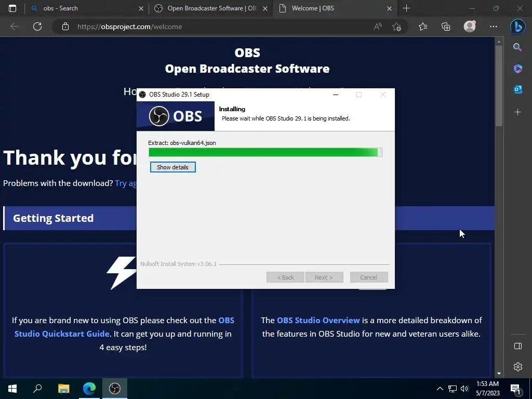The image size is (532, 399).
Task: Open Edge Settings and more menu
Action: point(494,26)
